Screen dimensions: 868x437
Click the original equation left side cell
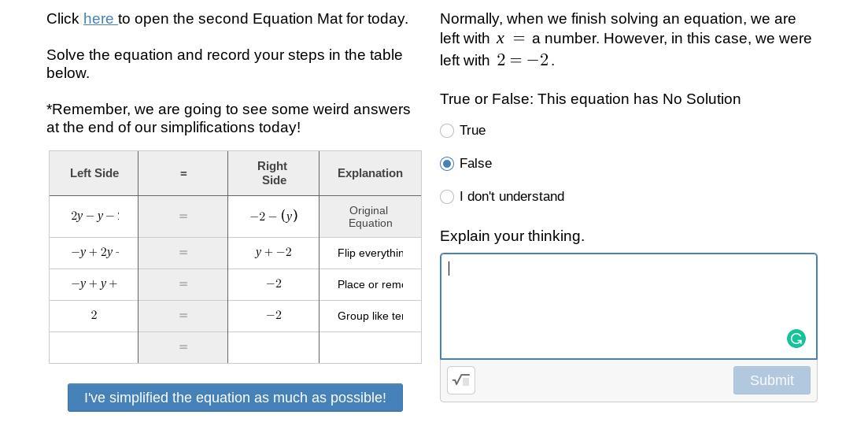[x=94, y=216]
